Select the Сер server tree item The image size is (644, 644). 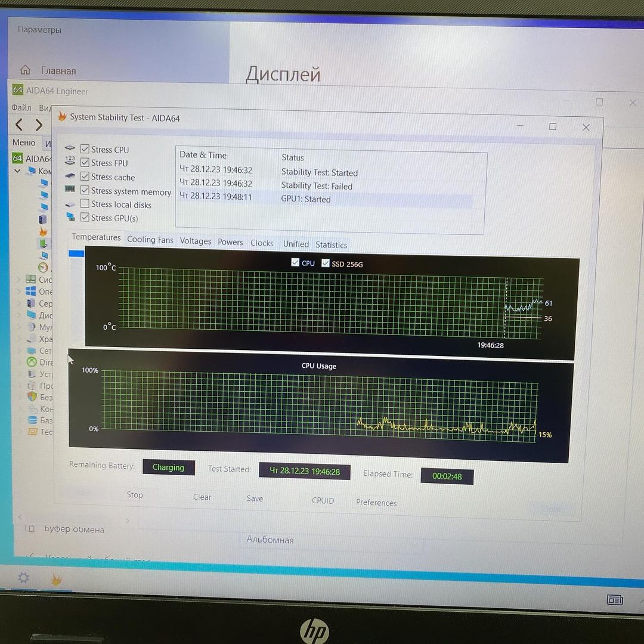click(x=39, y=304)
